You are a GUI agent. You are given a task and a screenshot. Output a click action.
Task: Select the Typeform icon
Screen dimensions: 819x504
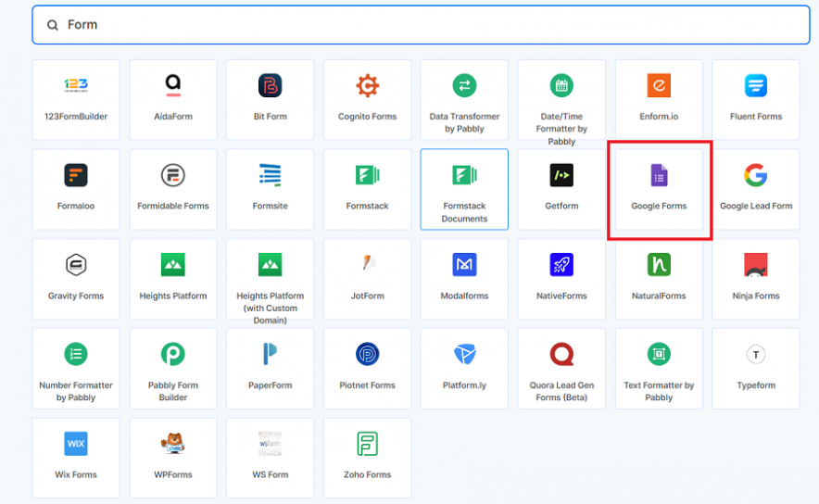pos(756,355)
